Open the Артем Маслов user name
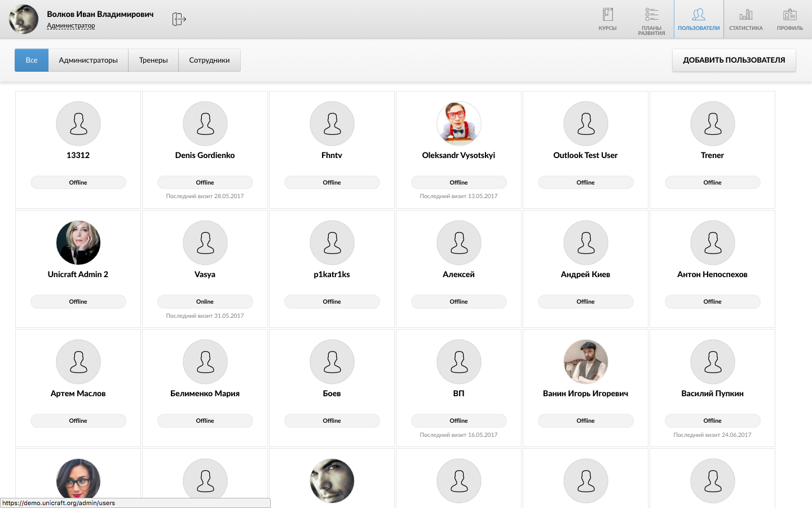 click(78, 393)
